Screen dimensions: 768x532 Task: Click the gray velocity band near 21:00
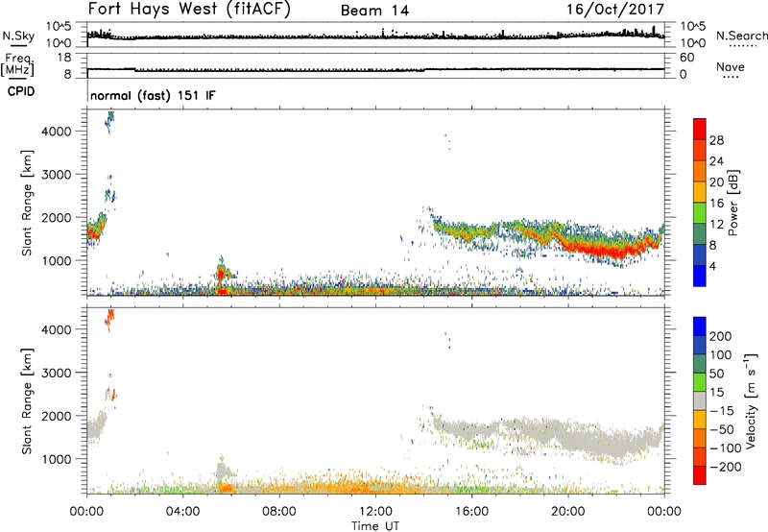(591, 442)
